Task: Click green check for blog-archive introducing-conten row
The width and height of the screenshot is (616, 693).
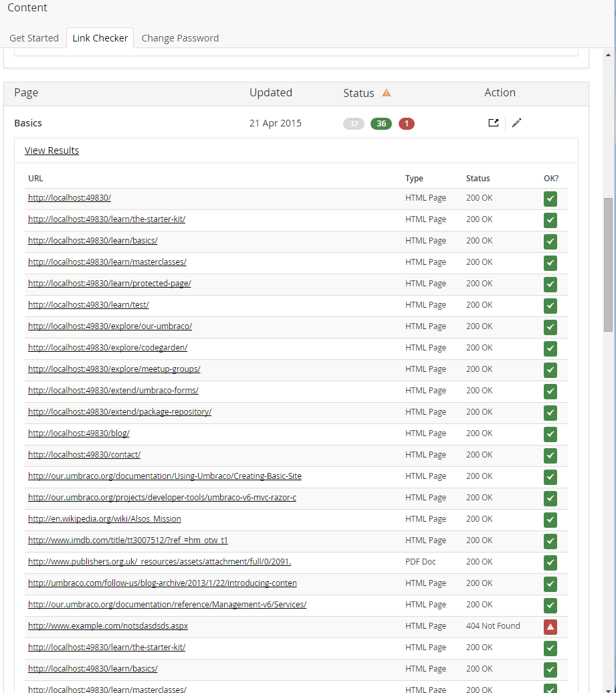Action: pos(550,584)
